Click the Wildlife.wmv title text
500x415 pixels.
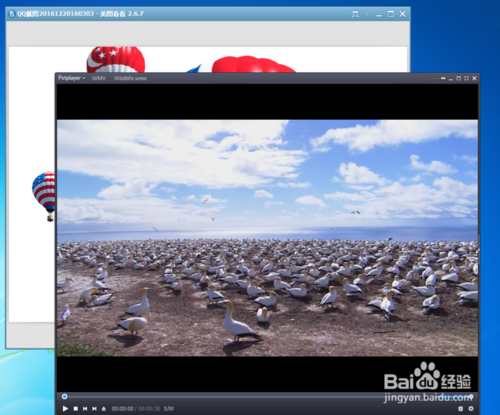[130, 78]
